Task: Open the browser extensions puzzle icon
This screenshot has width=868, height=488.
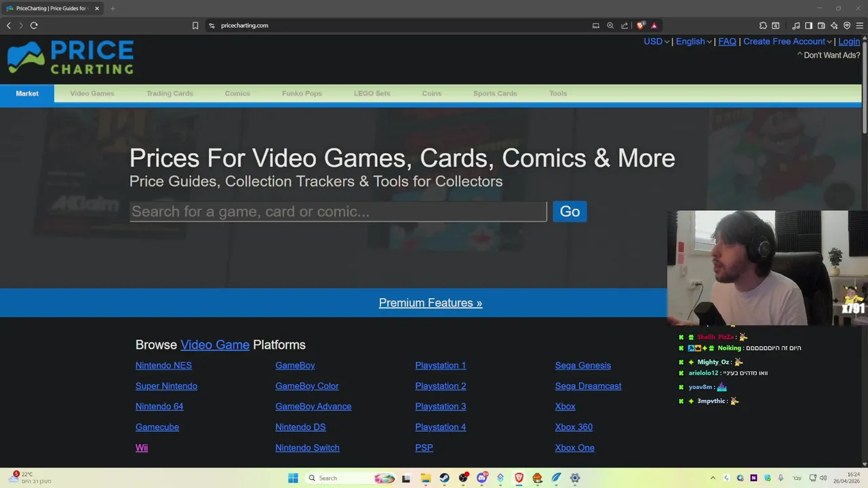Action: (763, 26)
